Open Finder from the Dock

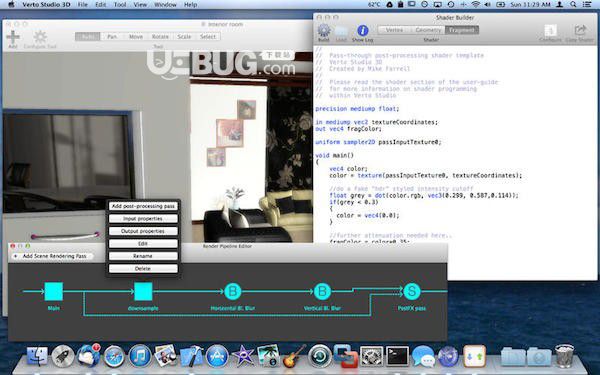[37, 356]
